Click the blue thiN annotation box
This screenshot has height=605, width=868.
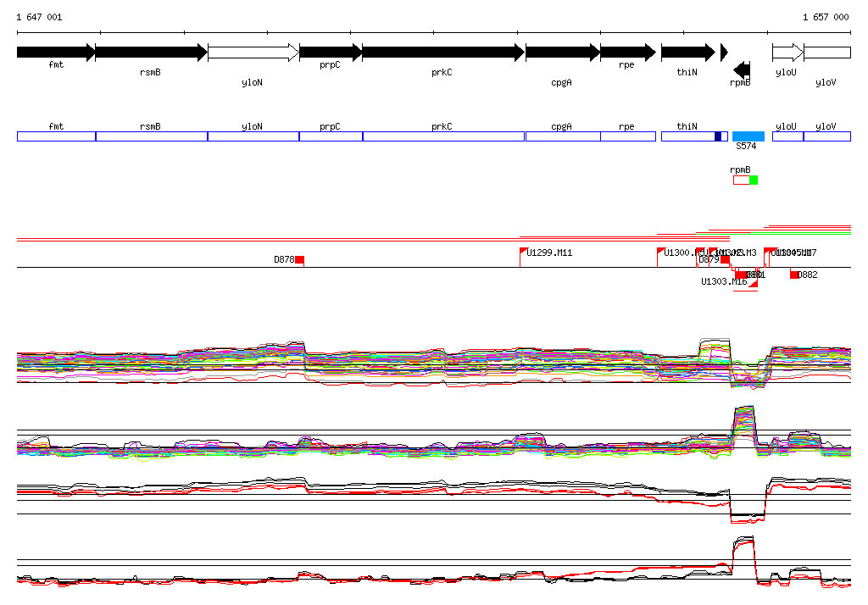(x=695, y=136)
